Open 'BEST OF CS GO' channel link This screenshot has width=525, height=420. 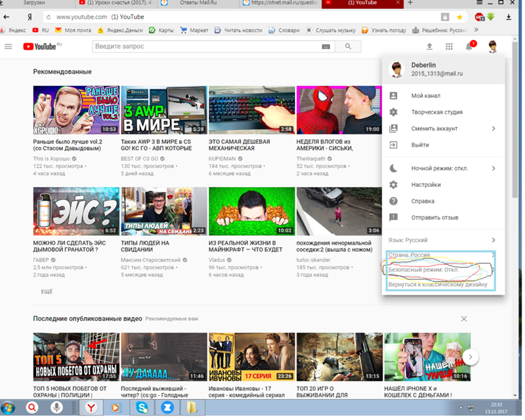139,159
